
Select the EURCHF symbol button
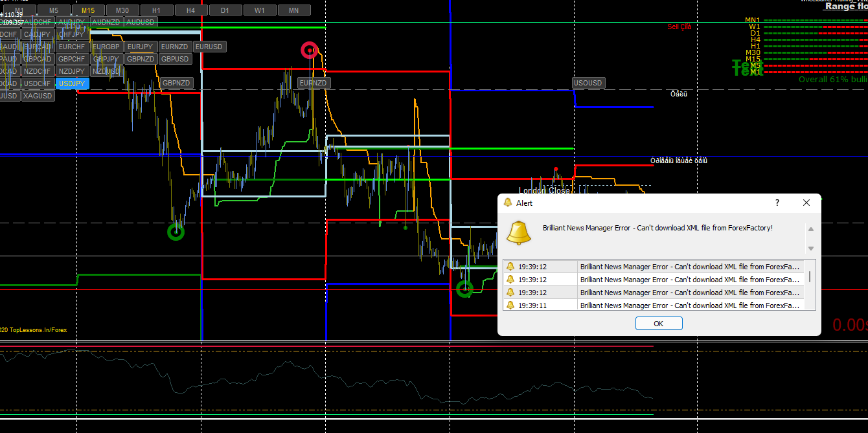72,47
